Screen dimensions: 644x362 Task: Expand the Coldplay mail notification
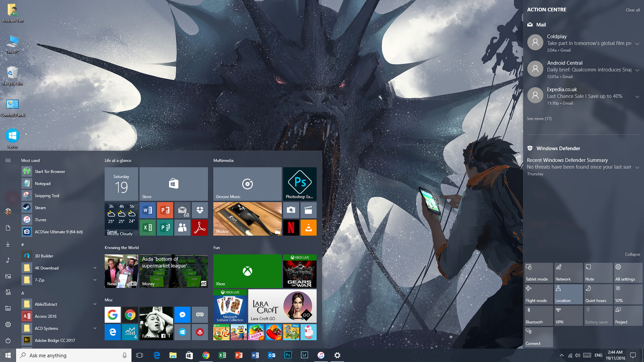[637, 43]
